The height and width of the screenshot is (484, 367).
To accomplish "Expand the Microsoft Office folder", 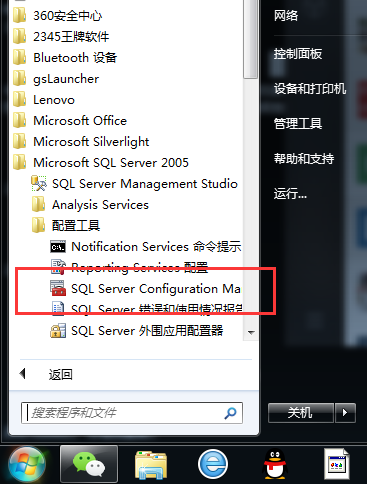I will pyautogui.click(x=70, y=121).
